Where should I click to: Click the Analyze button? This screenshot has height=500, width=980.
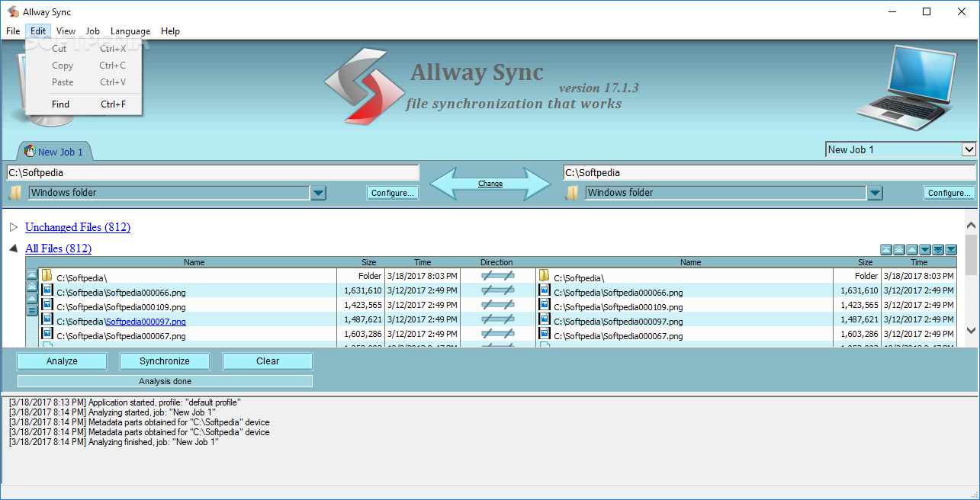click(x=62, y=361)
